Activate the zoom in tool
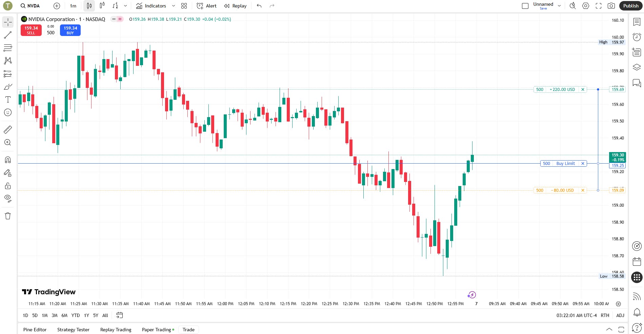 pos(8,142)
